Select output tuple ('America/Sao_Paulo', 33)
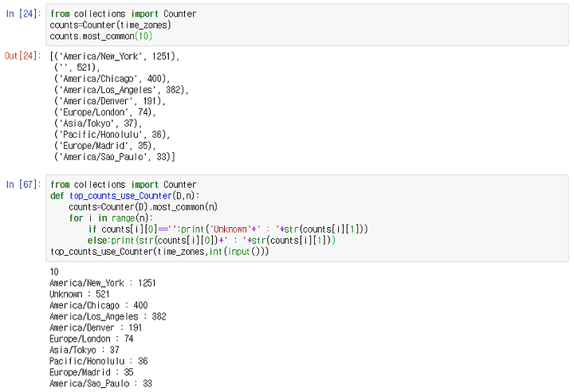Viewport: 574px width, 392px height. pos(115,157)
